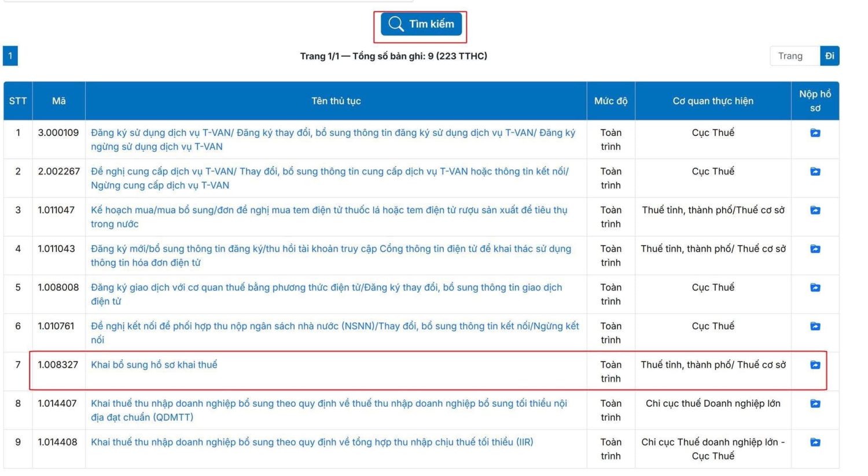Click submit-file icon for row 1.014407
Viewport: 868px width, 476px height.
815,404
